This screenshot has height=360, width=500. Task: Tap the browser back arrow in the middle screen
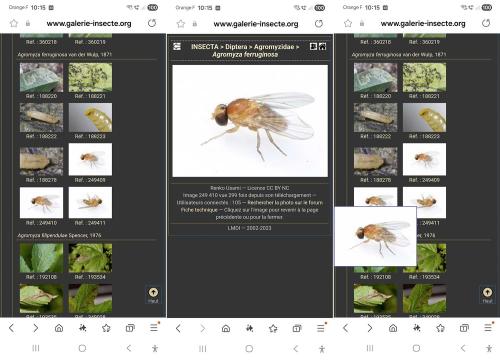(178, 328)
